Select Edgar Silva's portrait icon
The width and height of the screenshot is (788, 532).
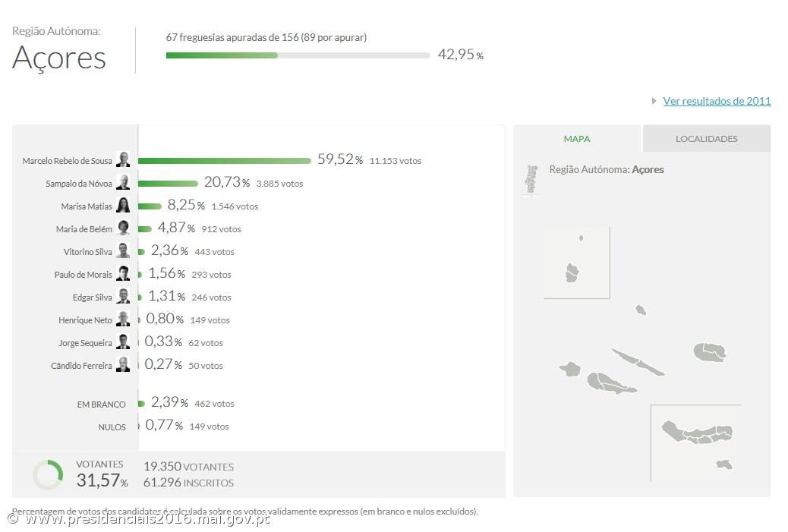(123, 297)
